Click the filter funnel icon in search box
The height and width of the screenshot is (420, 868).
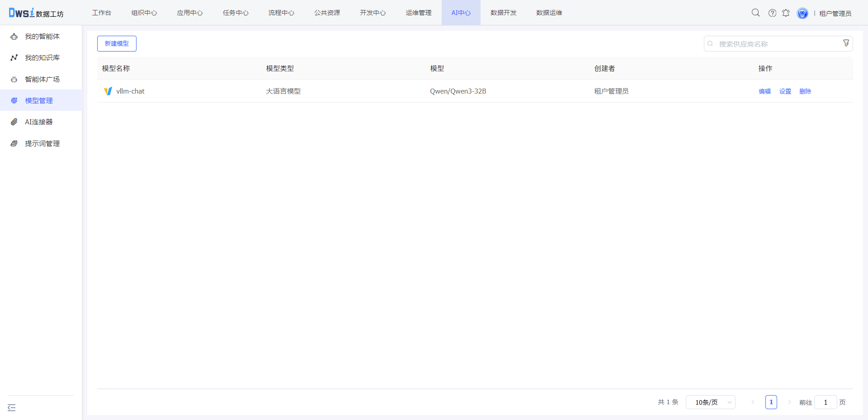846,43
